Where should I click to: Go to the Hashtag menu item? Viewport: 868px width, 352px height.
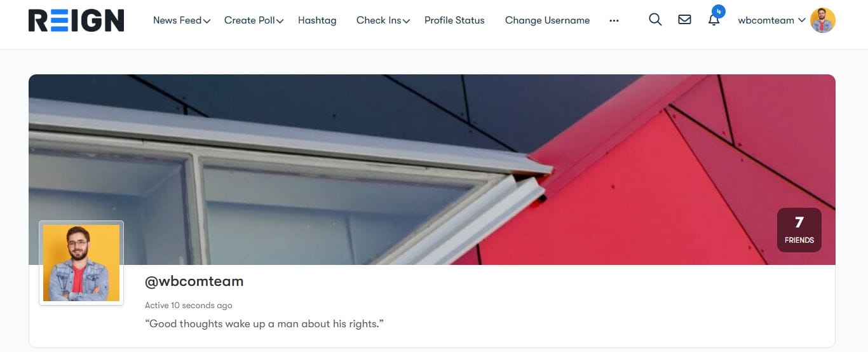pyautogui.click(x=317, y=20)
